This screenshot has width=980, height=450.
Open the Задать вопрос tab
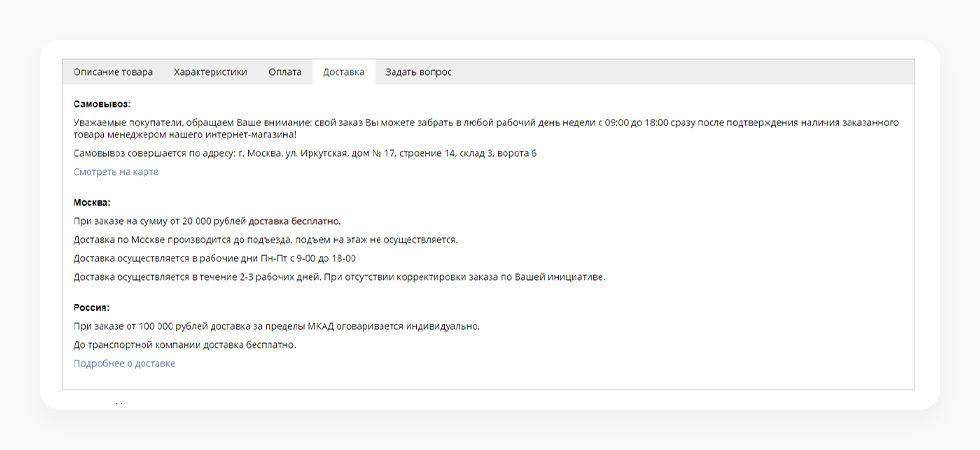(418, 72)
